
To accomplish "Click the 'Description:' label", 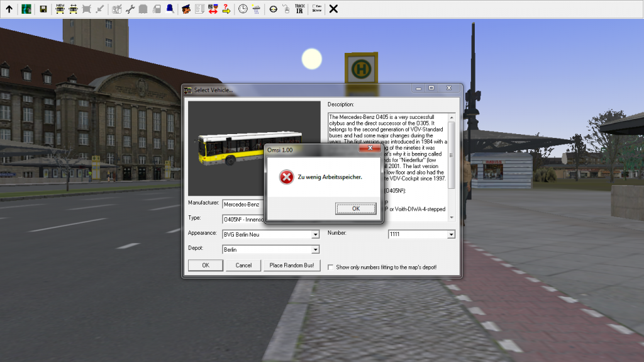I will pos(340,105).
